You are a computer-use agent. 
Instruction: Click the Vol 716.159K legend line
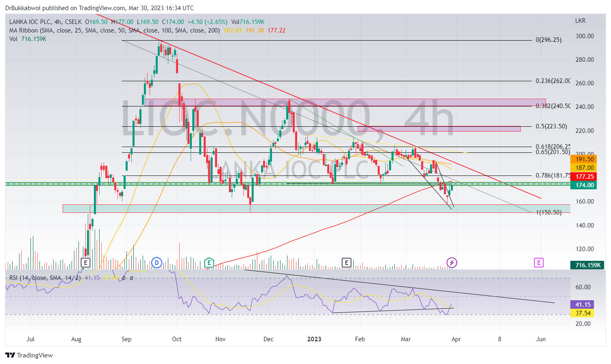pos(28,39)
